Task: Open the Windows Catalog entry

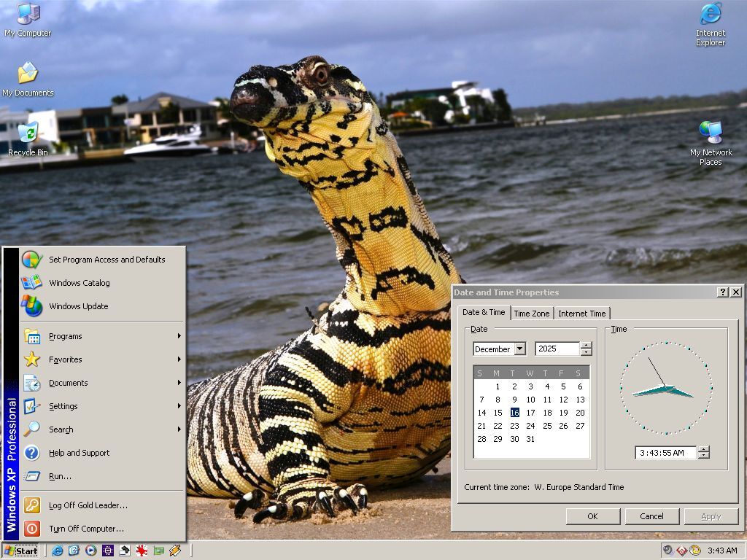Action: 79,283
